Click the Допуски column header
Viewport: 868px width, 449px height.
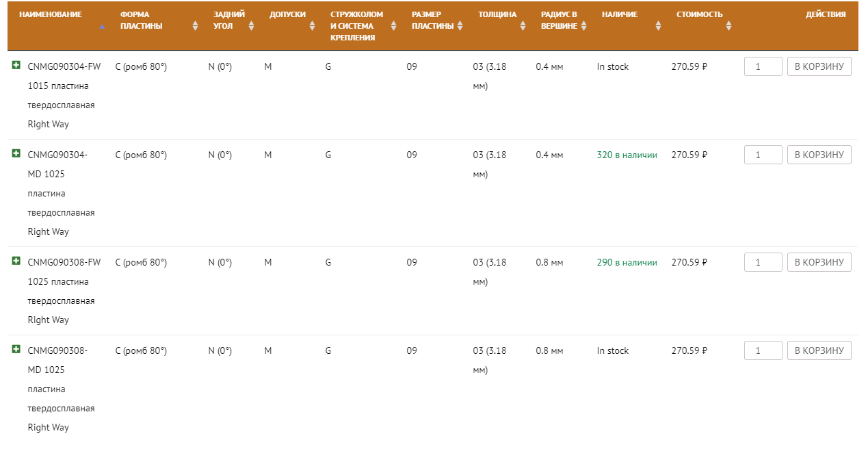tap(287, 14)
